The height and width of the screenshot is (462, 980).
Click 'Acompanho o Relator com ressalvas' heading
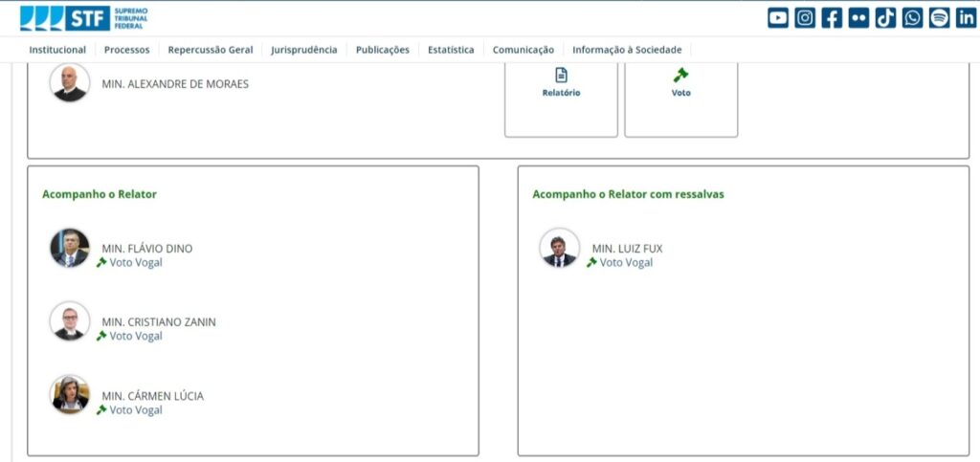pyautogui.click(x=628, y=194)
